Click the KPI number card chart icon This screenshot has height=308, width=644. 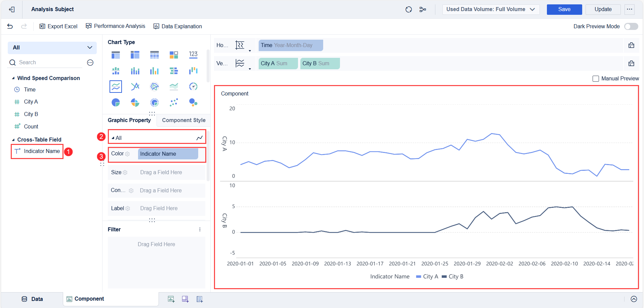[193, 54]
